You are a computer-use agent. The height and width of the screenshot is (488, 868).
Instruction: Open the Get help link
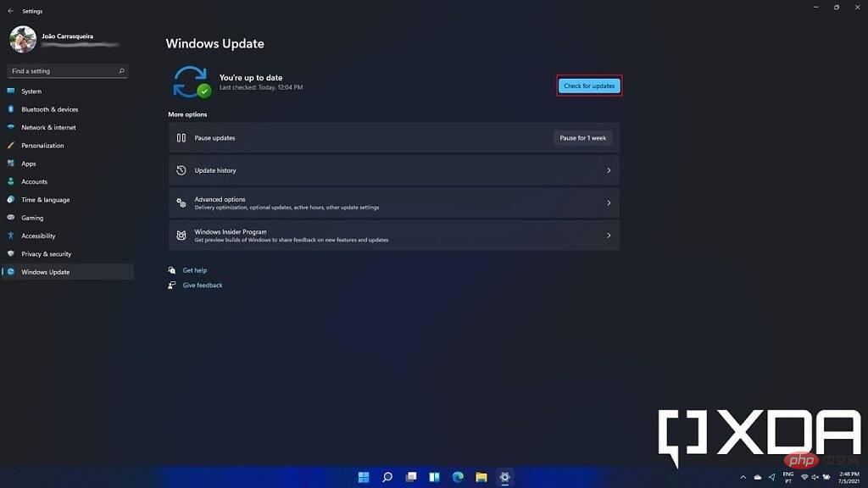(x=194, y=269)
